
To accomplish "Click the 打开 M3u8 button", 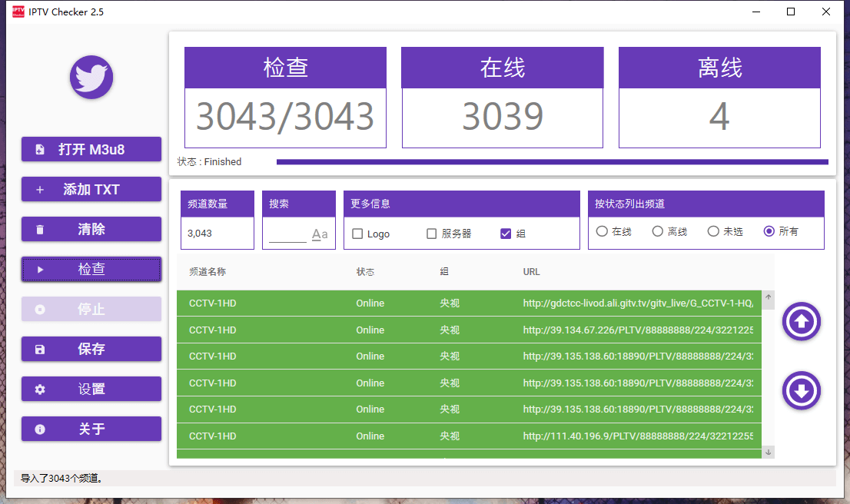I will pos(91,149).
